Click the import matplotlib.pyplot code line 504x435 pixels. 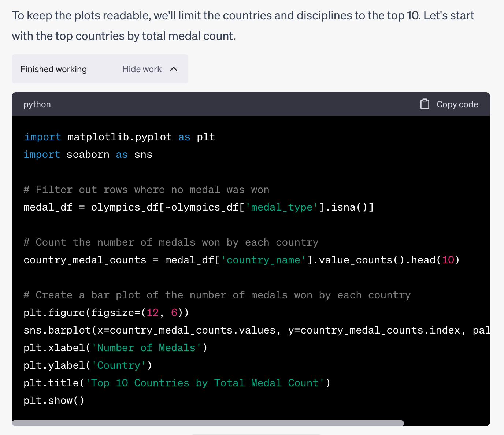click(119, 137)
